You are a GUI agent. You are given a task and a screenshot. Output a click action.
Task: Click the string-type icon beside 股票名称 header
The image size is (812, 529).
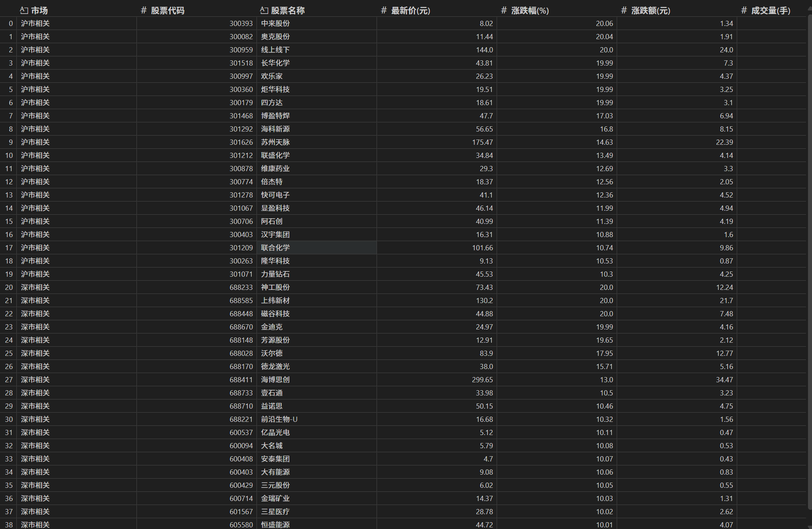264,10
